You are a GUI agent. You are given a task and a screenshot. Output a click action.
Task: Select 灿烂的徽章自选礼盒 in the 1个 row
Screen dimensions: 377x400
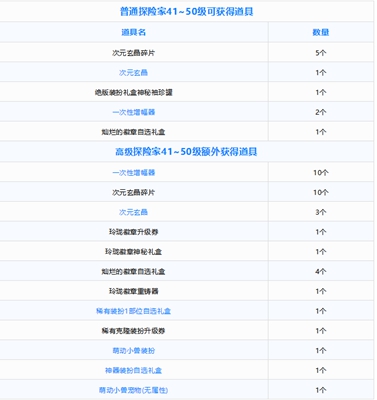pyautogui.click(x=133, y=132)
